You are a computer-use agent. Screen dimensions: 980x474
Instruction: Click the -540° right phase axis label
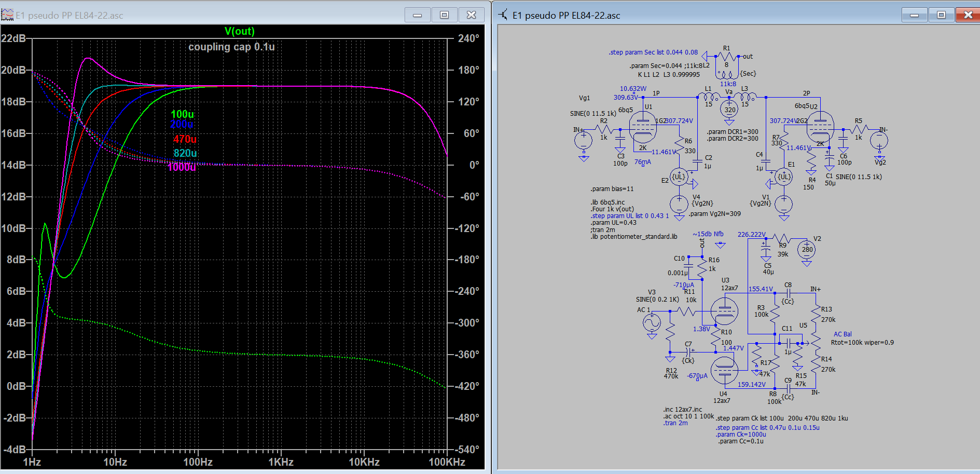467,450
